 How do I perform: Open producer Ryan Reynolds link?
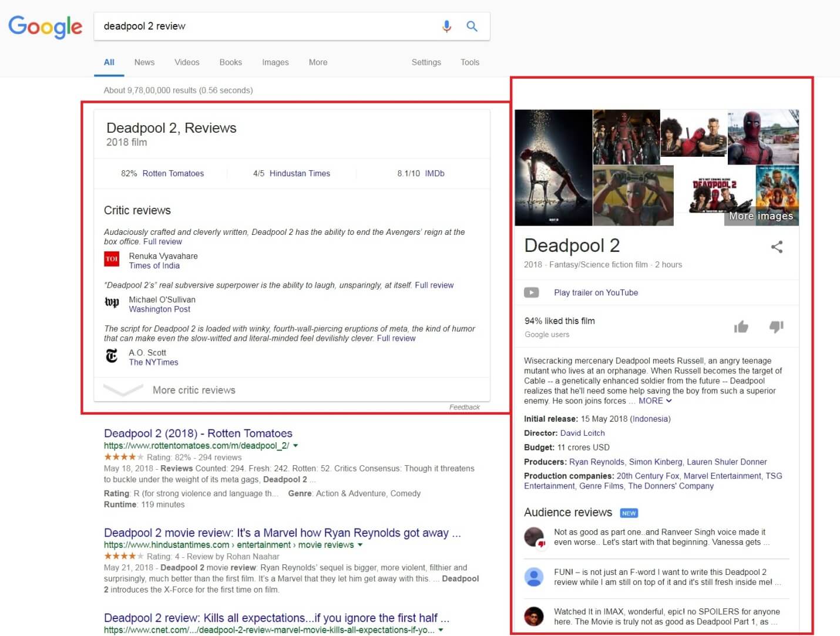[x=596, y=462]
